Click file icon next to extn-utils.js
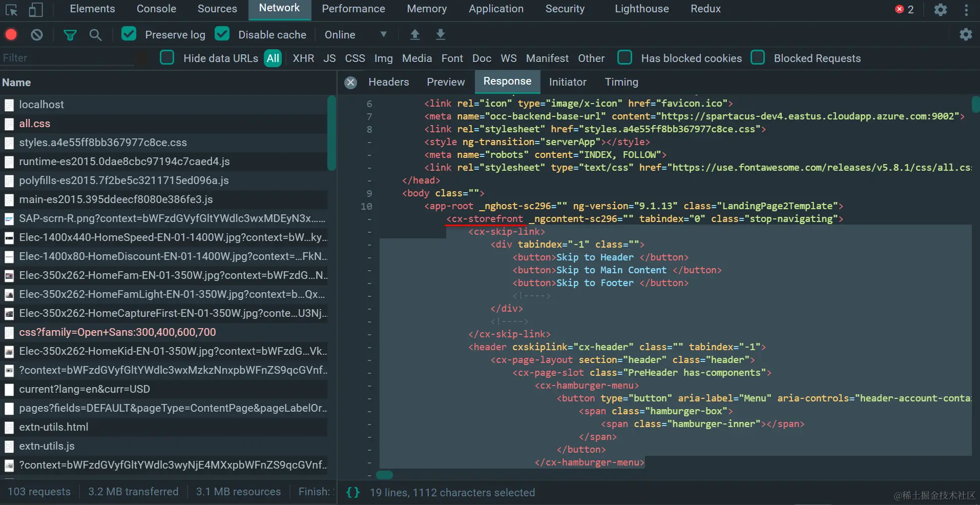 coord(9,447)
